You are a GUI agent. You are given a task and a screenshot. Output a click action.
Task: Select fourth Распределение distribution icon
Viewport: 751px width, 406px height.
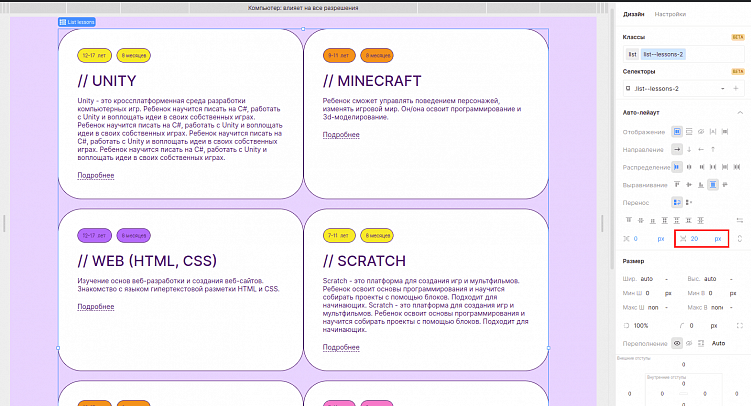pos(713,167)
